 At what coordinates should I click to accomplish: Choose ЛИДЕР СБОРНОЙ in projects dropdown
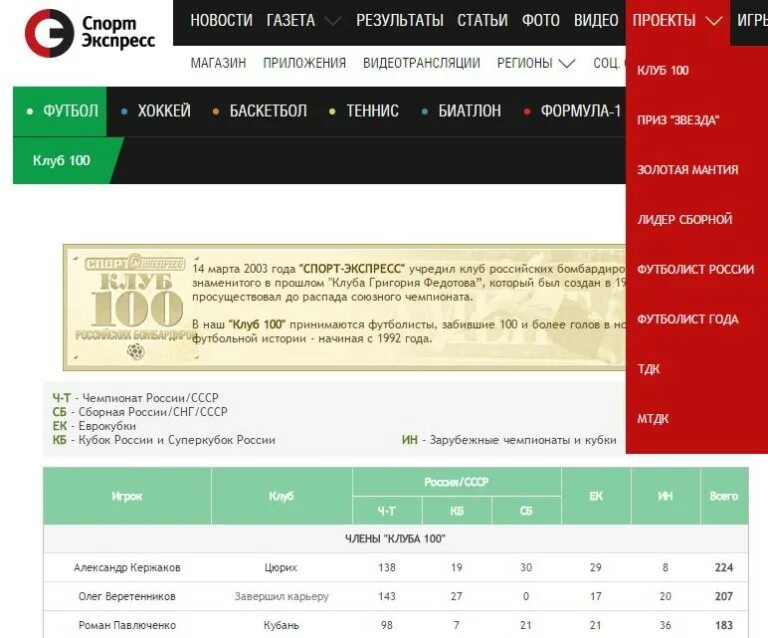point(684,219)
